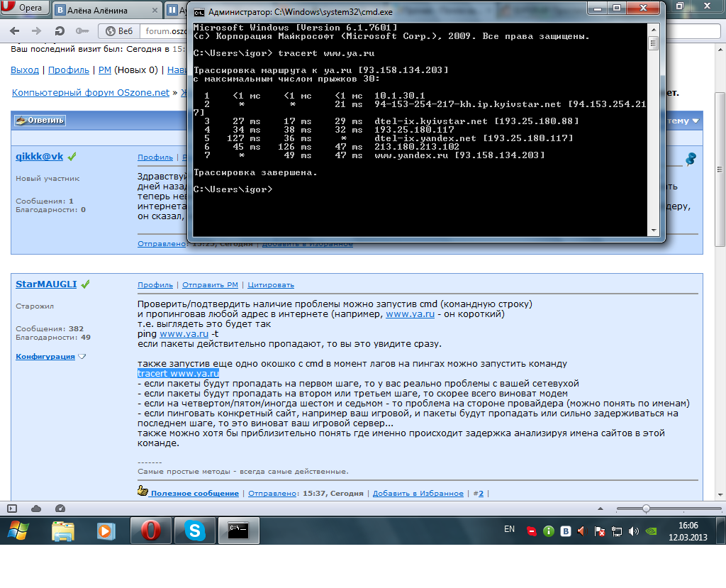Click the Ответить reply button
This screenshot has width=726, height=588.
click(x=40, y=121)
